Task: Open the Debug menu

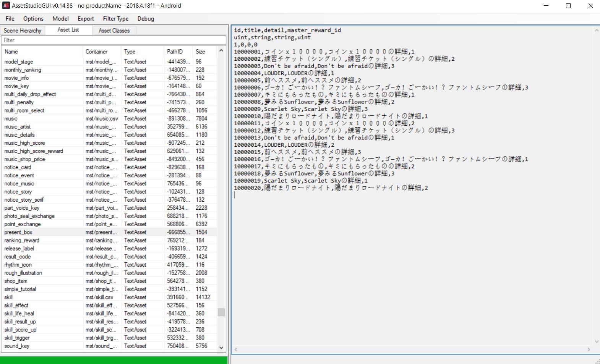Action: point(146,19)
